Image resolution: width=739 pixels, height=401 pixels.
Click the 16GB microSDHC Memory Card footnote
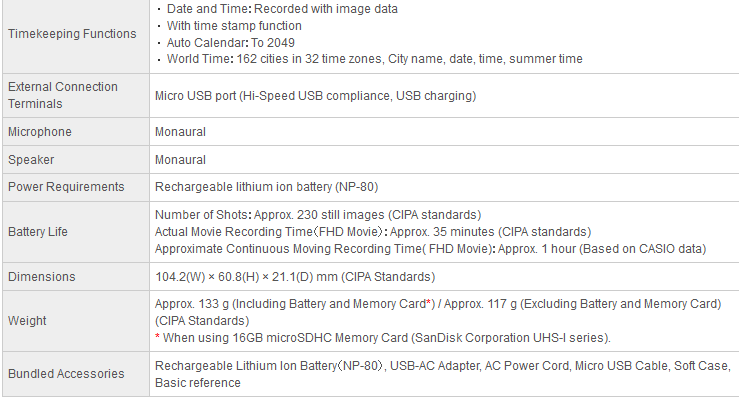[x=383, y=338]
